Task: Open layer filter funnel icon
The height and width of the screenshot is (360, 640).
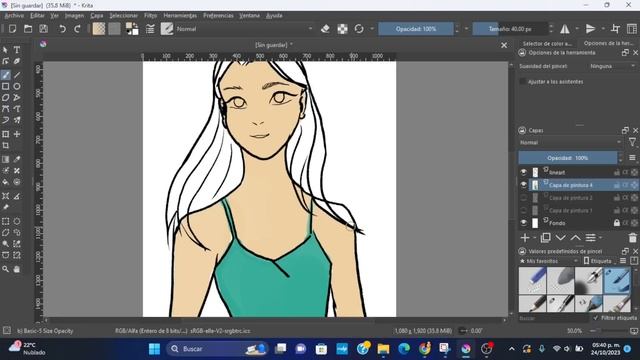Action: (632, 142)
